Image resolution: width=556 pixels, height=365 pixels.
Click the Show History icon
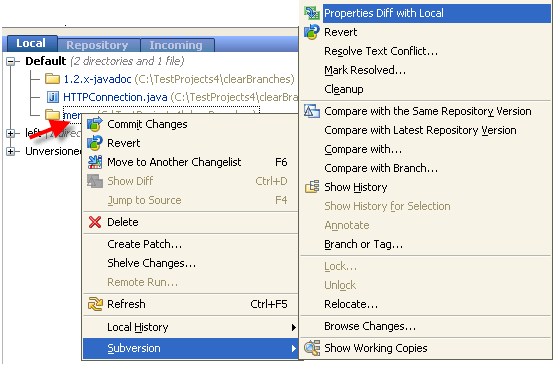(312, 187)
